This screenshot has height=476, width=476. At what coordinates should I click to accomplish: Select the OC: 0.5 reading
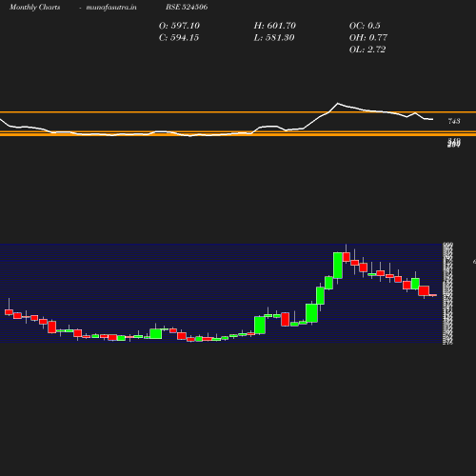pos(365,26)
